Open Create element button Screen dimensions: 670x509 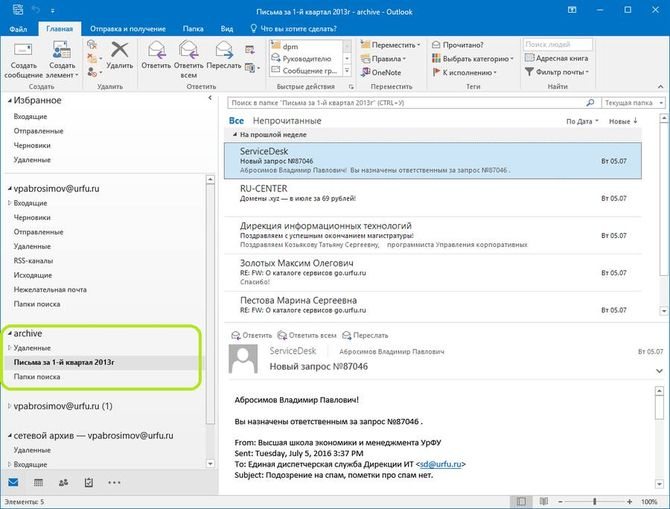coord(62,60)
